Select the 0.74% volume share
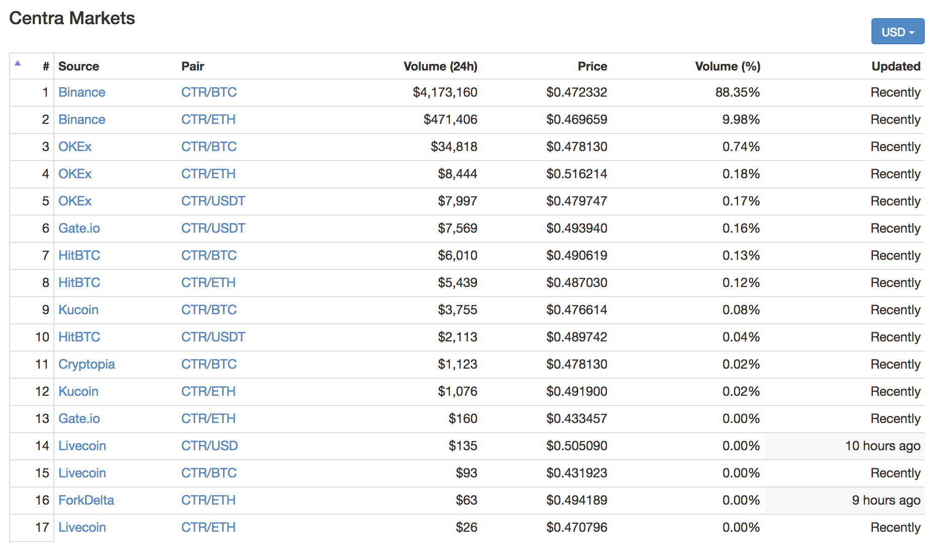The height and width of the screenshot is (560, 951). 741,147
